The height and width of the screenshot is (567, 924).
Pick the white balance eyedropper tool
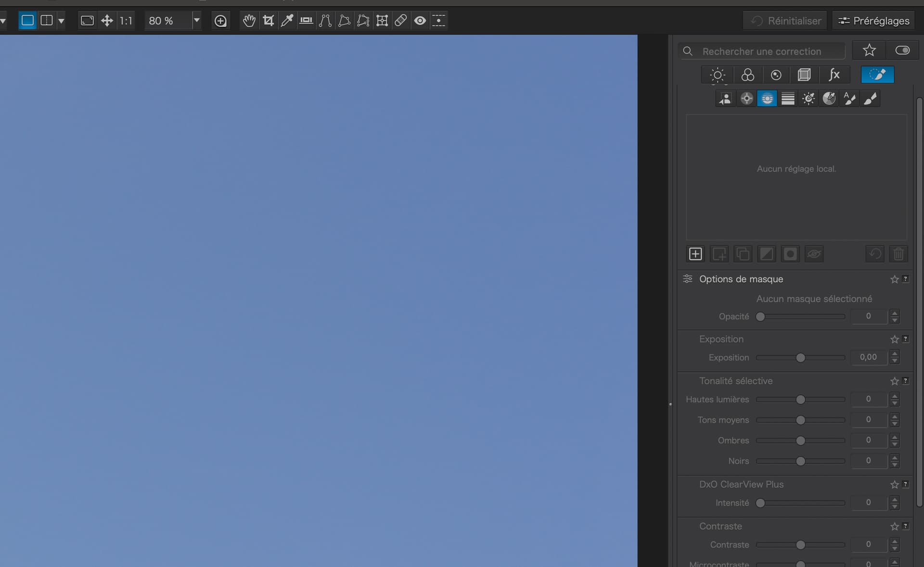(287, 21)
